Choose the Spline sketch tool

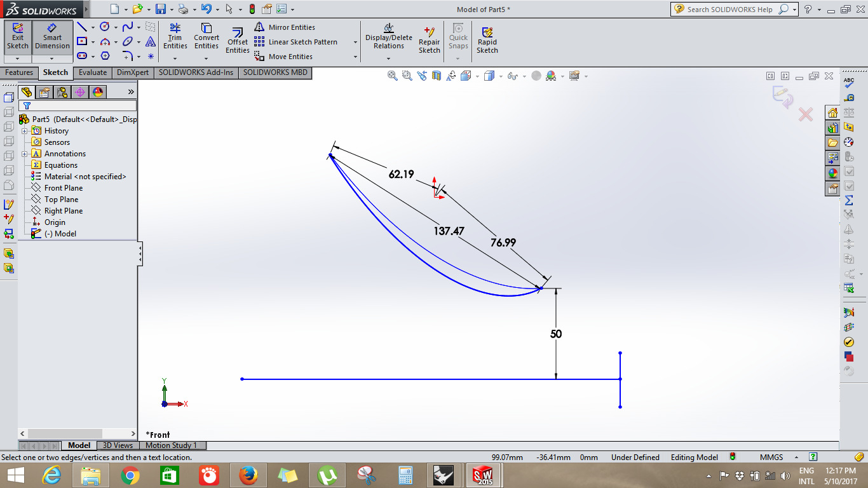(x=128, y=27)
